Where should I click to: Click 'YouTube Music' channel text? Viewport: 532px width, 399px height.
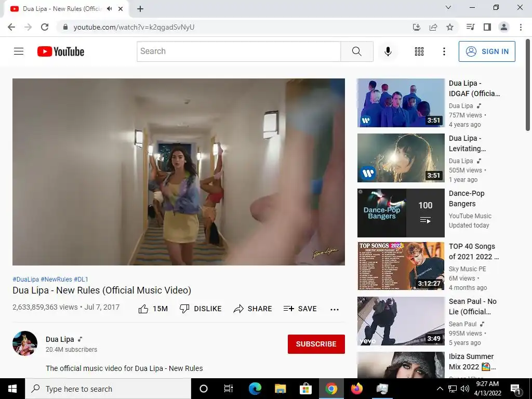470,216
